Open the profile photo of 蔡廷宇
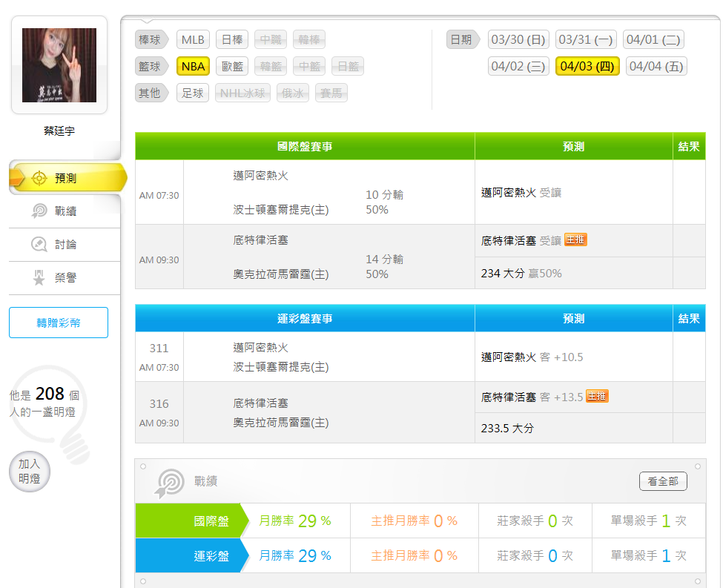Image resolution: width=723 pixels, height=588 pixels. pos(59,65)
